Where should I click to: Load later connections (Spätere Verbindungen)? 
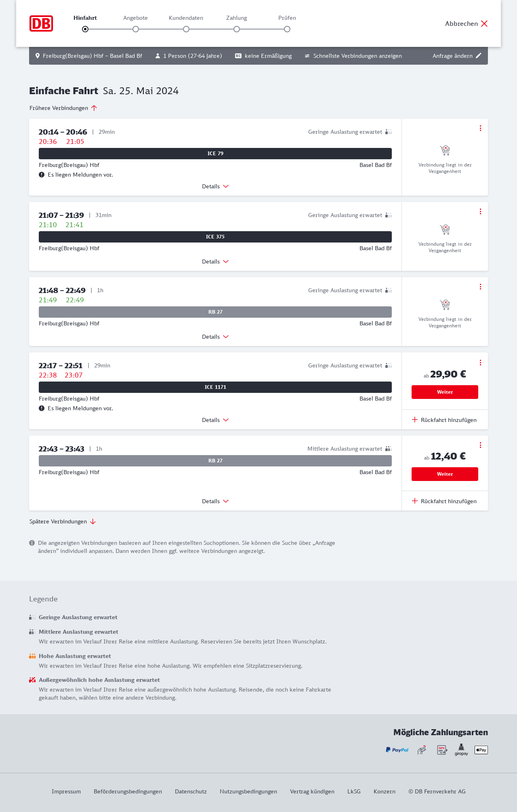tap(63, 521)
